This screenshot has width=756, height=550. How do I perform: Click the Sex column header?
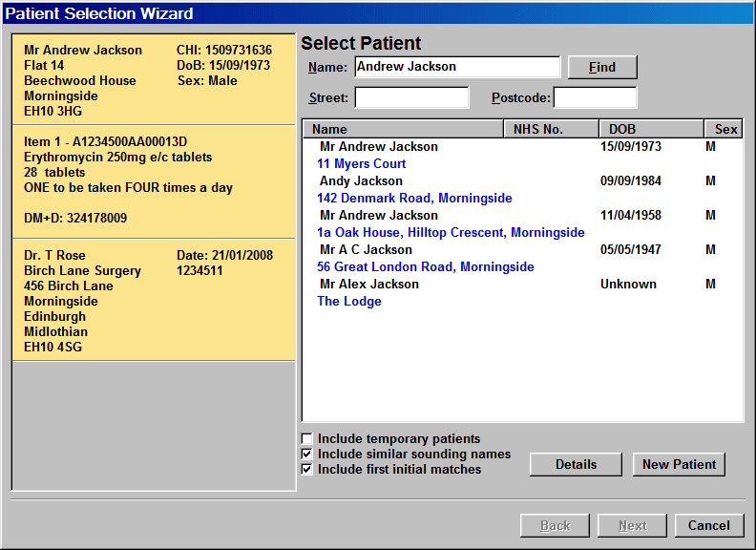724,129
